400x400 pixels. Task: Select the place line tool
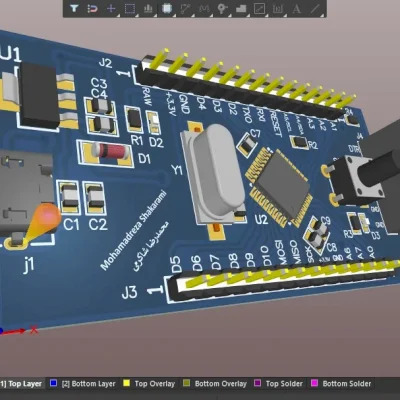315,8
